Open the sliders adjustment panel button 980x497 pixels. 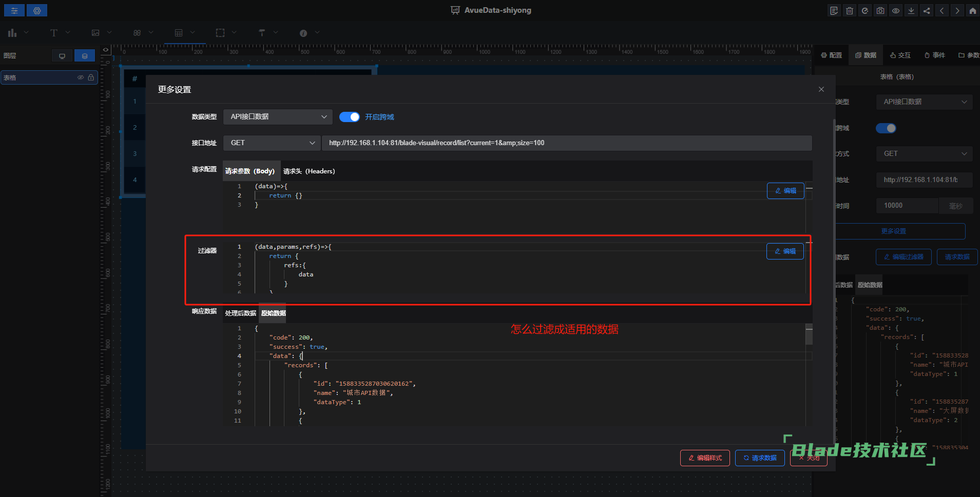tap(14, 10)
